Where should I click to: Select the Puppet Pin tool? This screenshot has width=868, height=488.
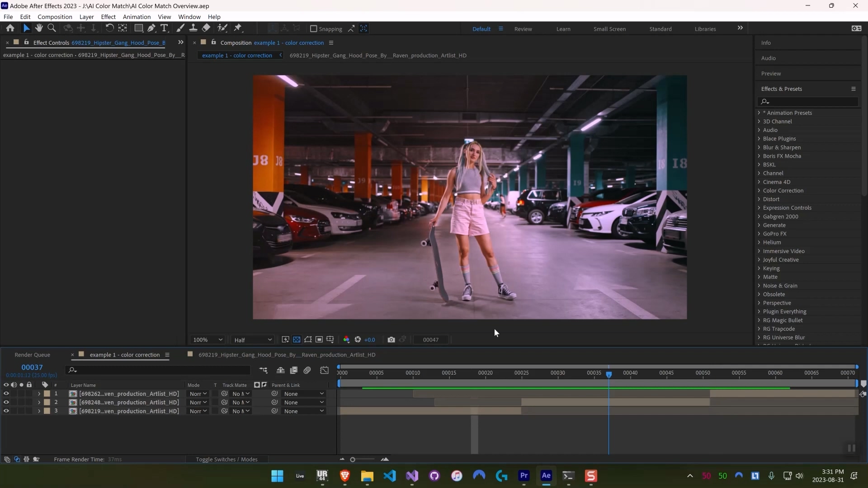pos(238,28)
